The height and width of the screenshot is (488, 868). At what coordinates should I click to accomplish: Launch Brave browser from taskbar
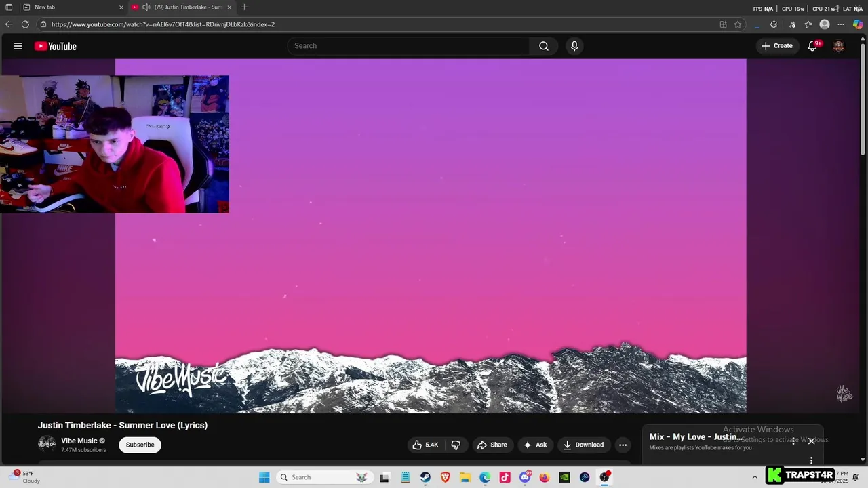445,477
